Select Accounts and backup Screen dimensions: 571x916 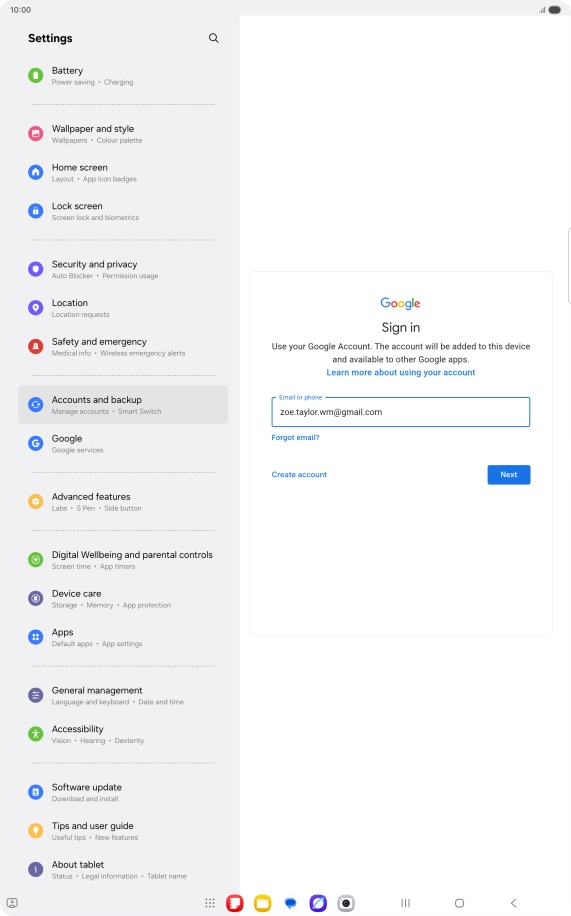(123, 405)
